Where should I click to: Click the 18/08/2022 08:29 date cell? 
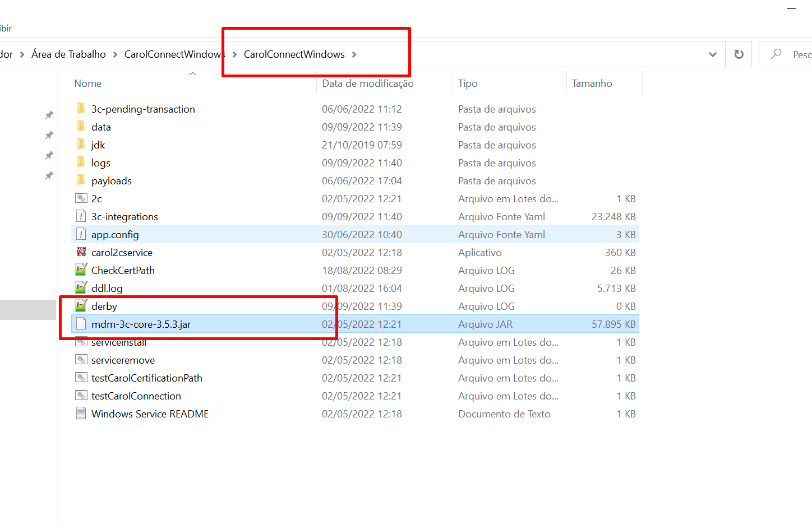pos(362,271)
